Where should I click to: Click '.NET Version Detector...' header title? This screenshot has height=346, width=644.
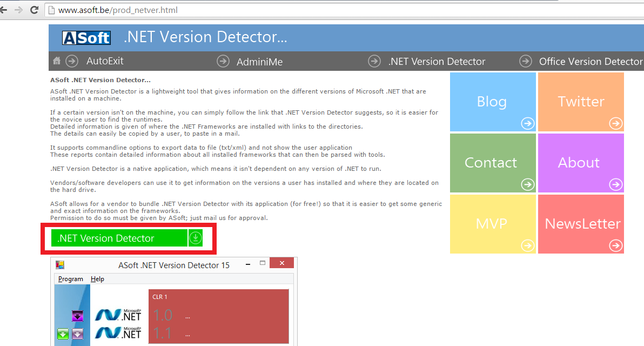pyautogui.click(x=205, y=37)
